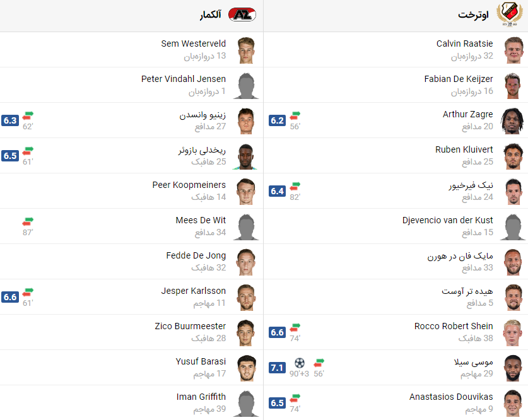528x420 pixels.
Task: Click Fabian De Keijzer's player photo
Action: click(513, 86)
